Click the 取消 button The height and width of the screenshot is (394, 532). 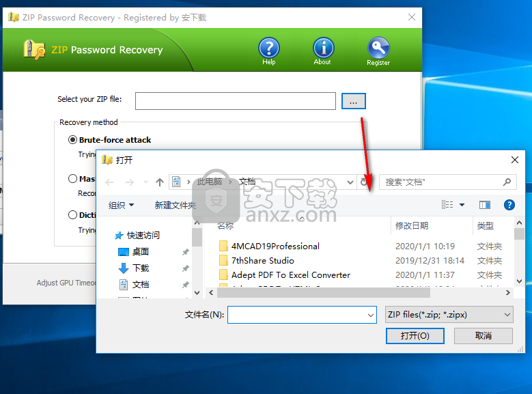coord(483,336)
